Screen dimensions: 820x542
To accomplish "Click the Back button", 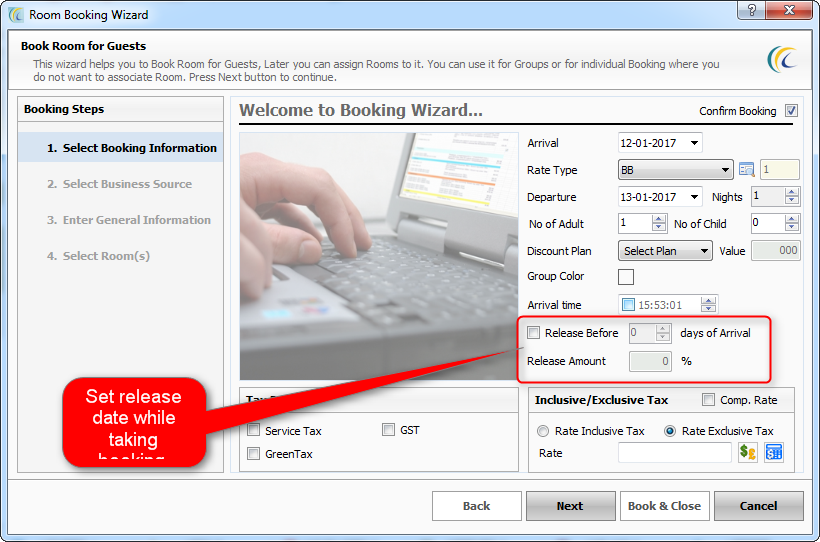I will click(x=476, y=506).
